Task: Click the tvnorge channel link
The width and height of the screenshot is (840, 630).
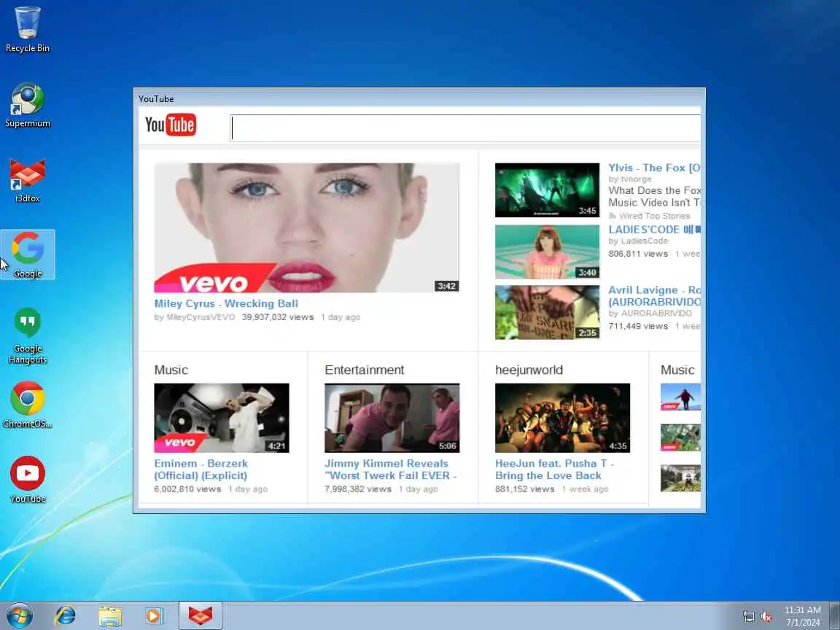Action: [637, 179]
